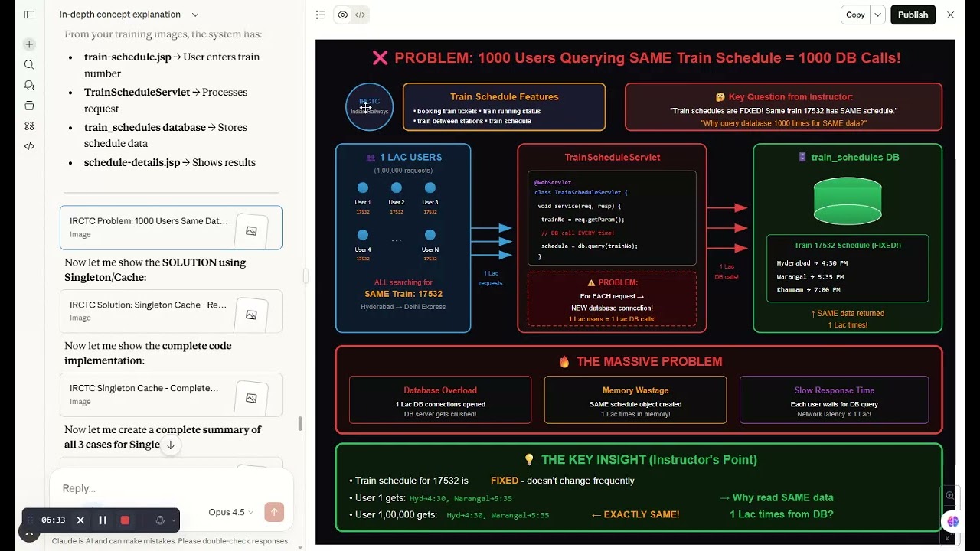The height and width of the screenshot is (551, 980).
Task: Open the Chats icon in the sidebar
Action: click(x=29, y=85)
